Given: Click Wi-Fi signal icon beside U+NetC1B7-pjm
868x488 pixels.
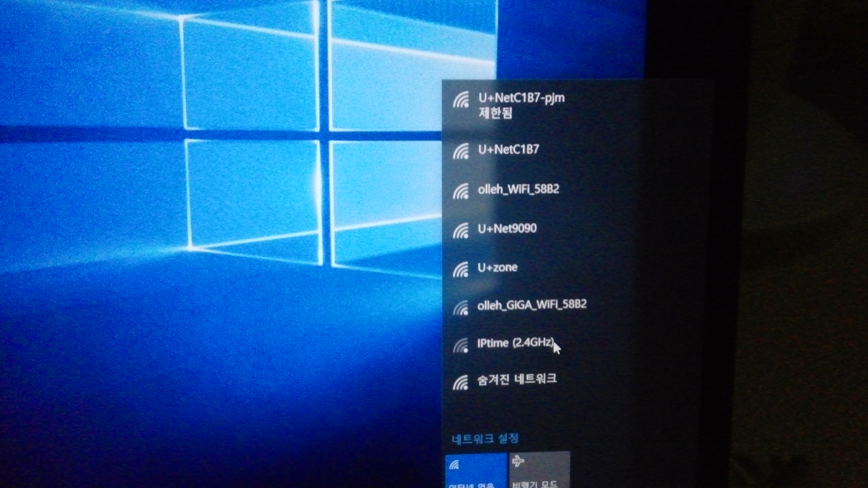Looking at the screenshot, I should pos(461,99).
